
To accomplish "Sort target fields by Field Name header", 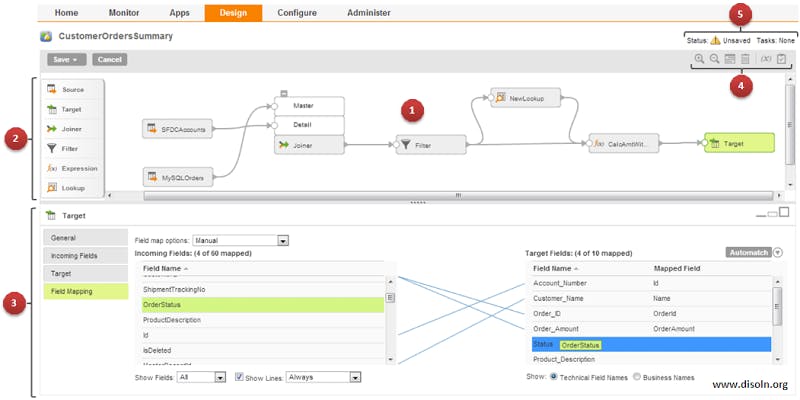I will 555,268.
